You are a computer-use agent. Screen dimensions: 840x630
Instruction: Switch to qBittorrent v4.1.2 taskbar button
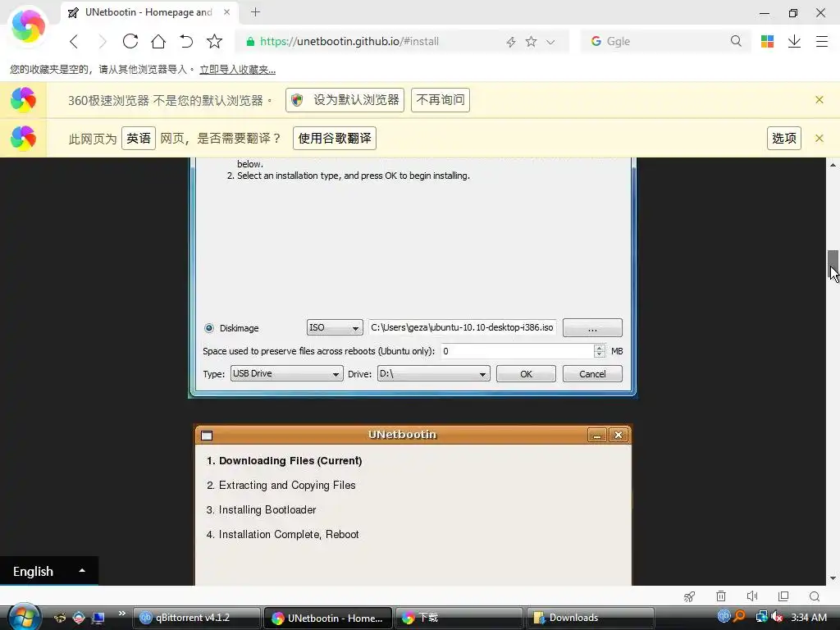point(196,618)
